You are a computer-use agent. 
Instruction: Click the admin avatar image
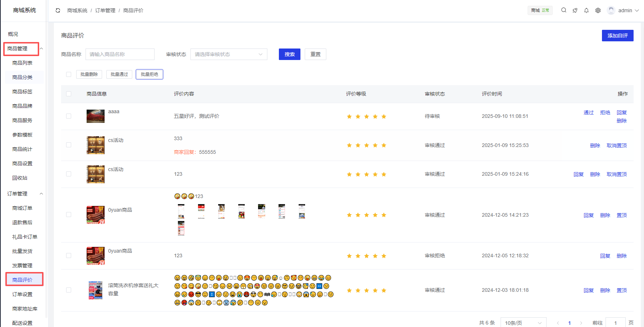coord(611,10)
